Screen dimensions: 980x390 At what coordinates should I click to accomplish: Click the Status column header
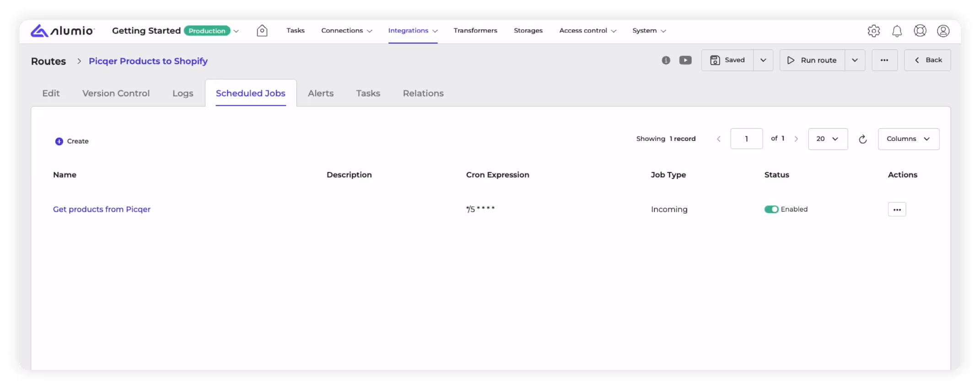(776, 175)
